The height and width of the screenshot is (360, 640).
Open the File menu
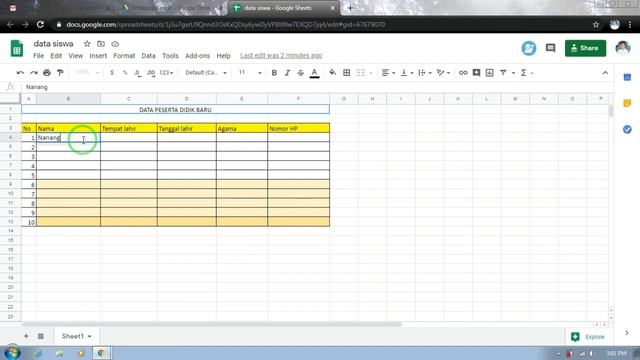pyautogui.click(x=38, y=56)
